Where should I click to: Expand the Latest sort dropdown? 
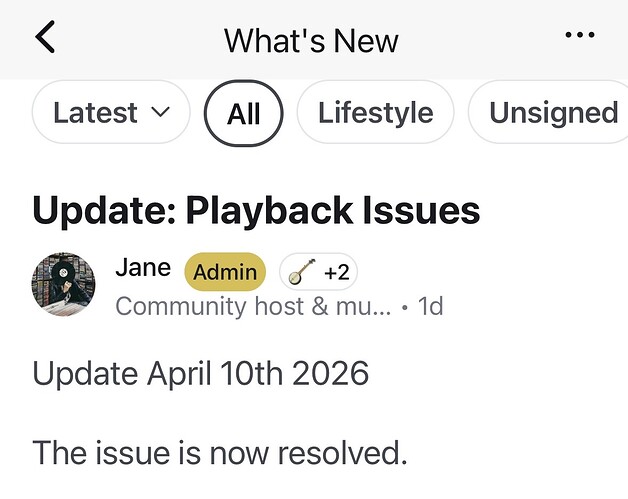(x=111, y=113)
